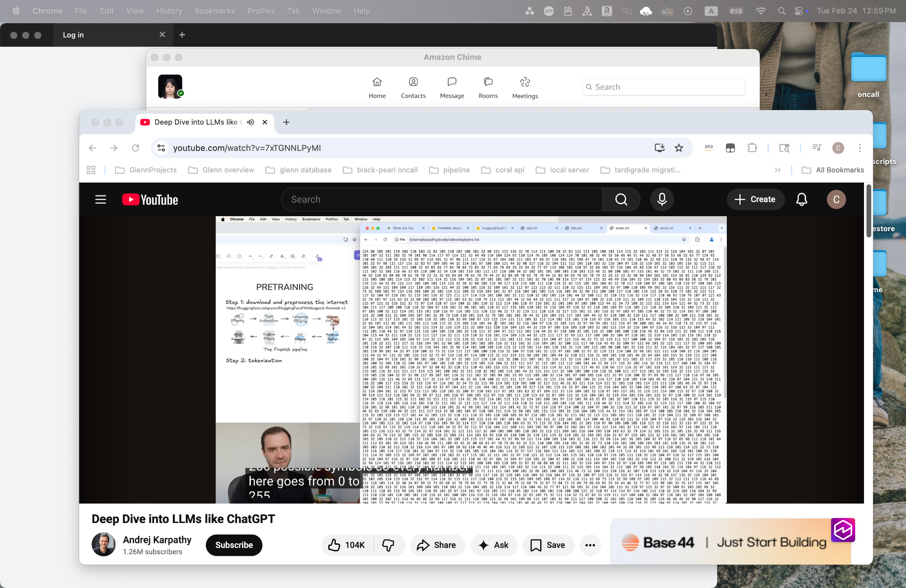Expand the bookmarks bar overflow chevron
Image resolution: width=906 pixels, height=588 pixels.
click(x=778, y=170)
